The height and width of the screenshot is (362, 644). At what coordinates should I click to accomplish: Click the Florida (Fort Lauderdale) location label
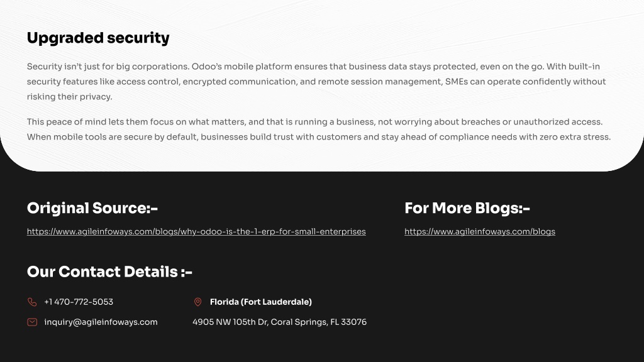(x=261, y=302)
